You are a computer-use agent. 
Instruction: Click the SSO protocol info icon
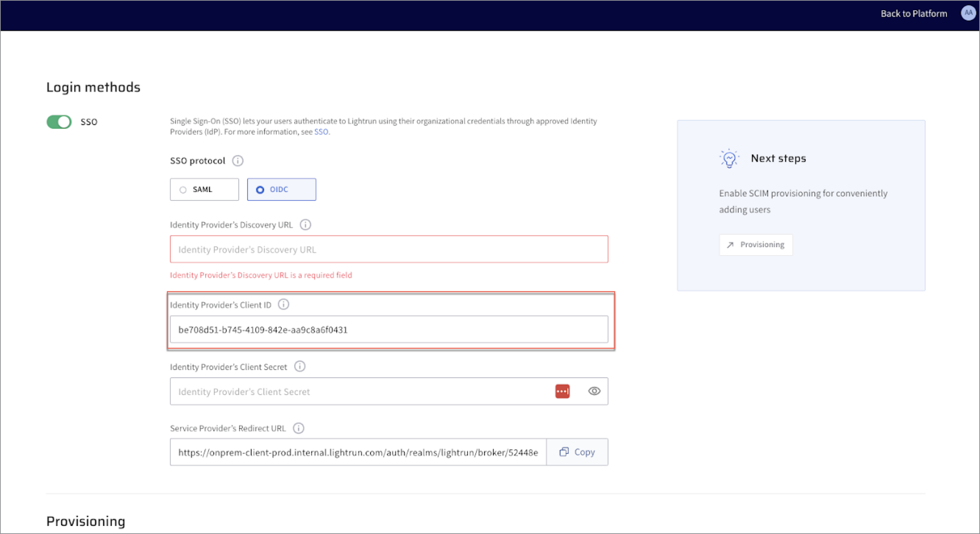click(238, 160)
